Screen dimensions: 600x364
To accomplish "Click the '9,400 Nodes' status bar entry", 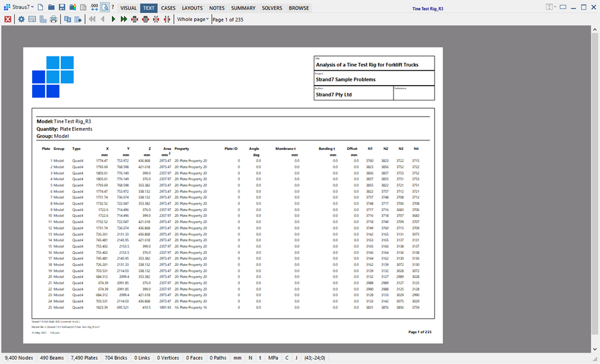I will pos(19,358).
